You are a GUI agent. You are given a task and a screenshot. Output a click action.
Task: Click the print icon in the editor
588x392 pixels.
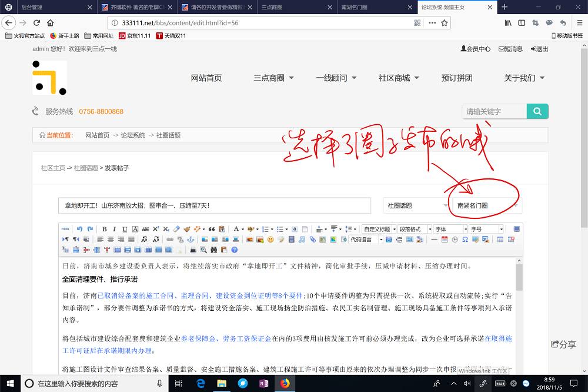click(x=193, y=250)
